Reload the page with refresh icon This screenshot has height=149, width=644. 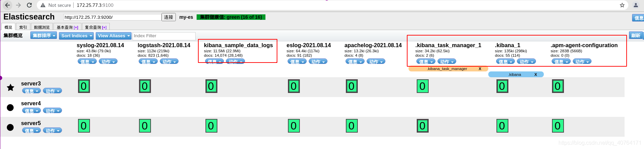(x=29, y=5)
